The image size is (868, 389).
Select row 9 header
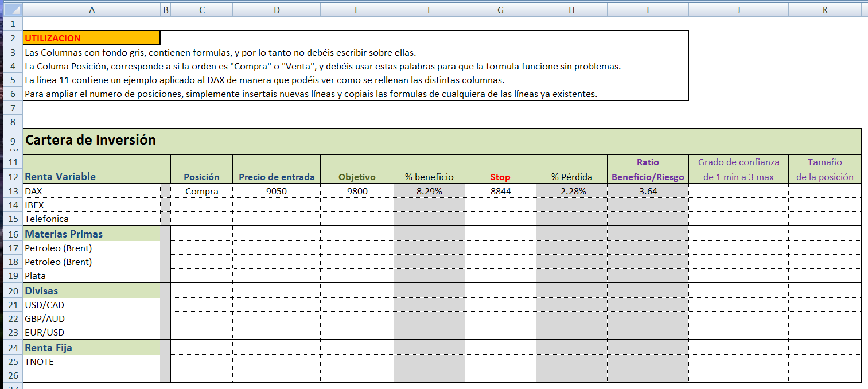[11, 139]
